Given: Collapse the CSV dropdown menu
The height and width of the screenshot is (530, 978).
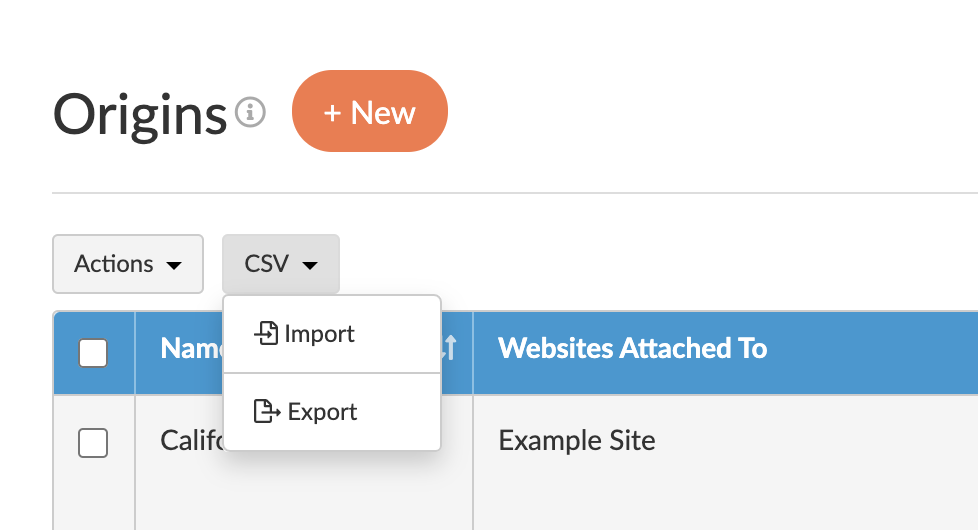Looking at the screenshot, I should (280, 264).
